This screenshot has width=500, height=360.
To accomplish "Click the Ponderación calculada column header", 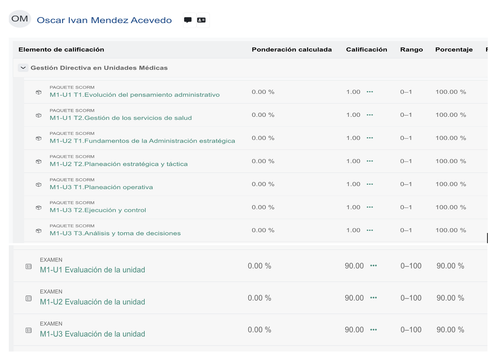I will click(x=292, y=49).
